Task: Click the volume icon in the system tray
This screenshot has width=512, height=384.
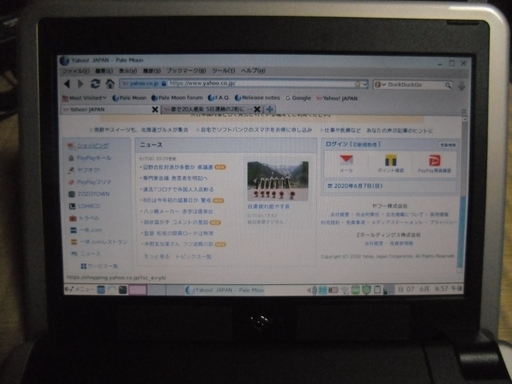Action: pyautogui.click(x=310, y=290)
